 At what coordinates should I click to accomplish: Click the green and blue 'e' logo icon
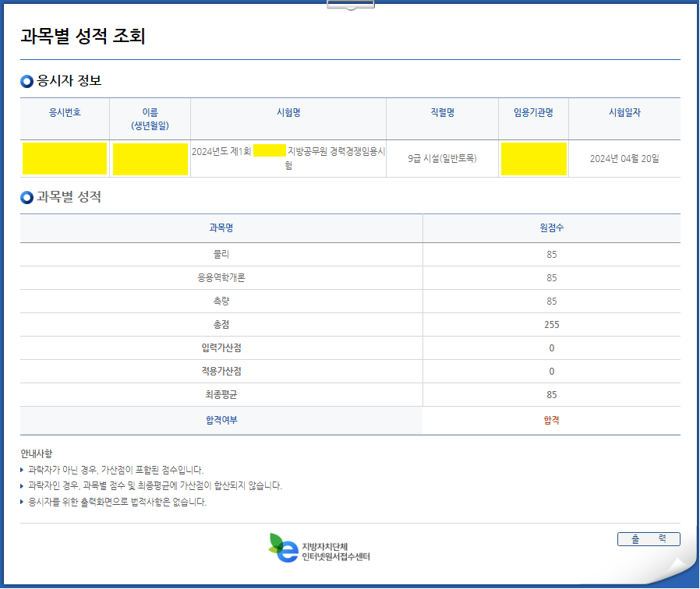tap(283, 548)
